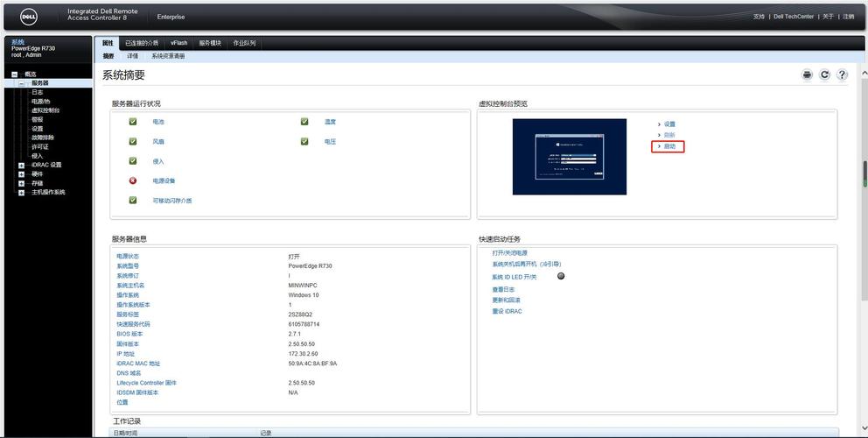Open 电源/热 in the sidebar tree

pos(40,102)
